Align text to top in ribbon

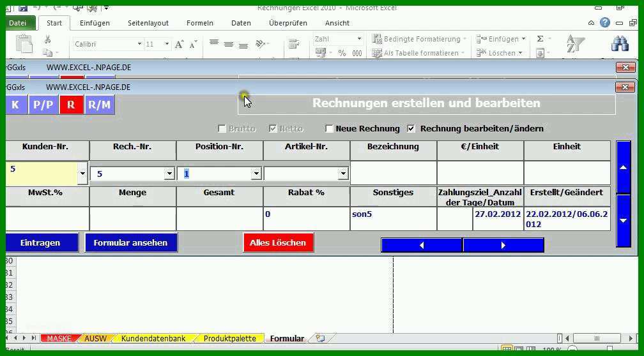(x=213, y=43)
